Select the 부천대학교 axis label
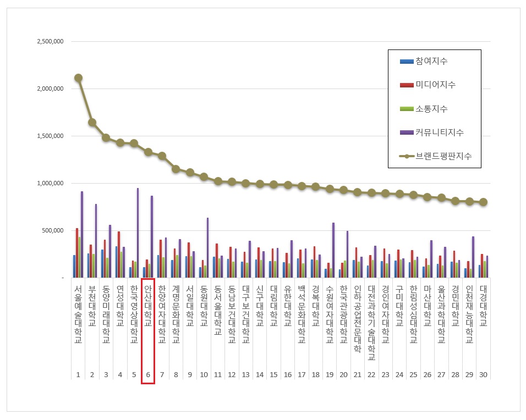526x420 pixels. click(92, 306)
